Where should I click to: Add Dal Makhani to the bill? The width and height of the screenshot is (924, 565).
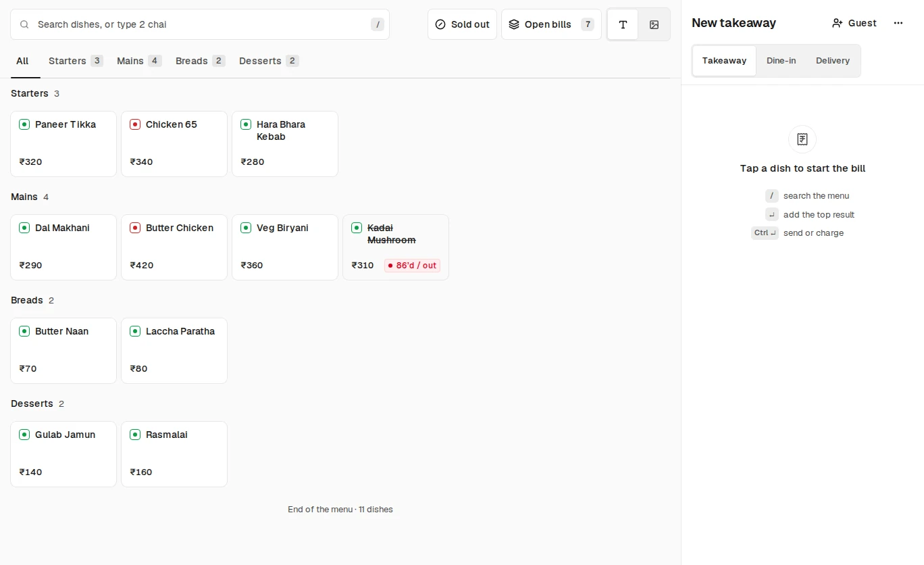(63, 247)
